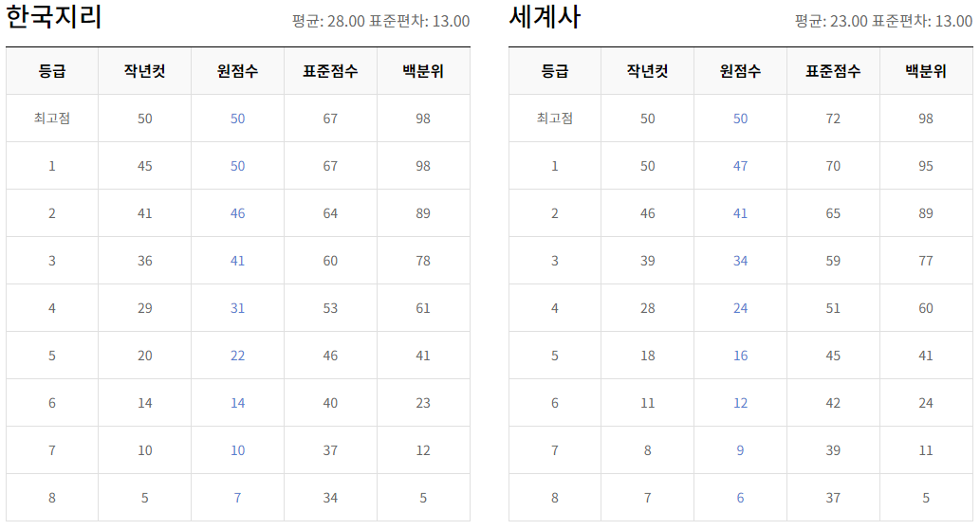Open 한국지리 grade 8 원점수 value 7
980x530 pixels.
point(237,498)
